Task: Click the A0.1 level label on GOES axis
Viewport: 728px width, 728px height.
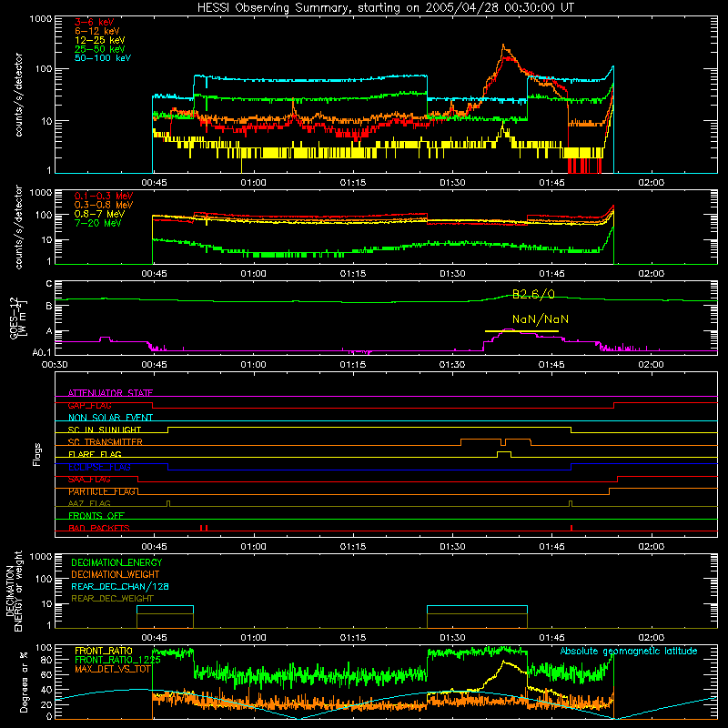Action: click(x=42, y=352)
